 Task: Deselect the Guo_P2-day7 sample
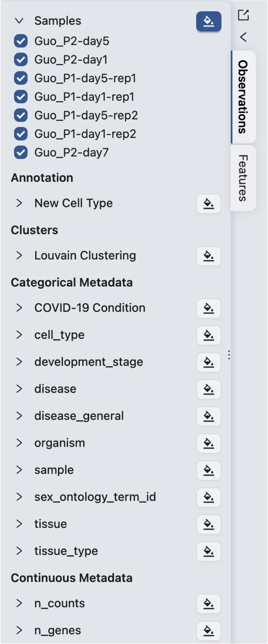point(21,153)
